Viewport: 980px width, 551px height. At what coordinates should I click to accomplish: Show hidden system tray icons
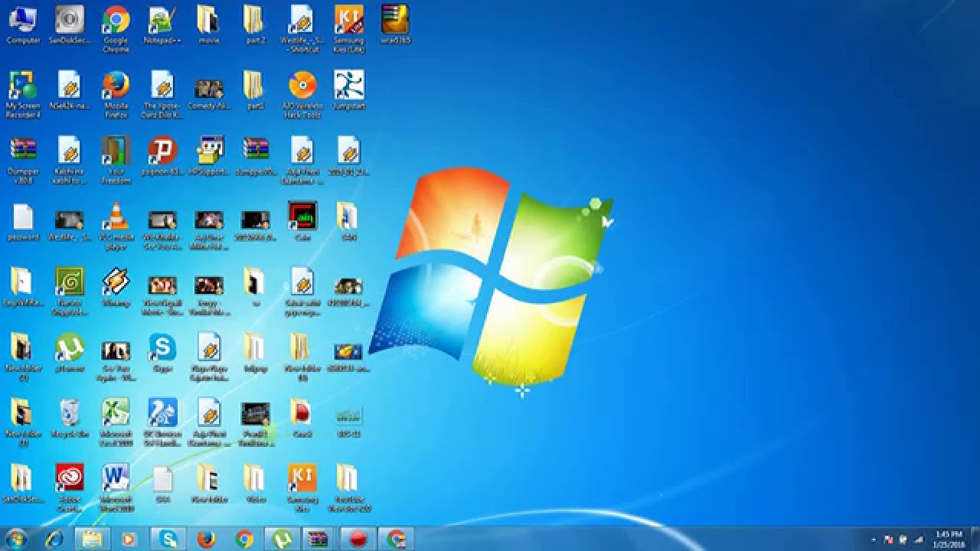tap(874, 540)
